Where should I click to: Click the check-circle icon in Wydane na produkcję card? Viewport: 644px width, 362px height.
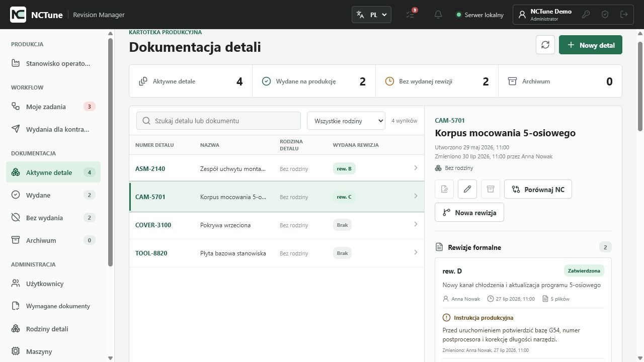tap(266, 81)
